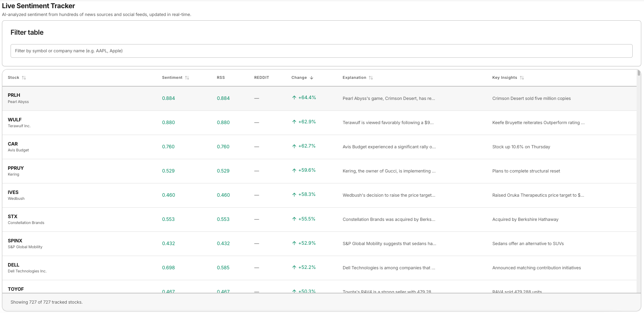The height and width of the screenshot is (313, 644).
Task: Click insight 'Crimson Desert sold five million copies'
Action: (x=532, y=98)
